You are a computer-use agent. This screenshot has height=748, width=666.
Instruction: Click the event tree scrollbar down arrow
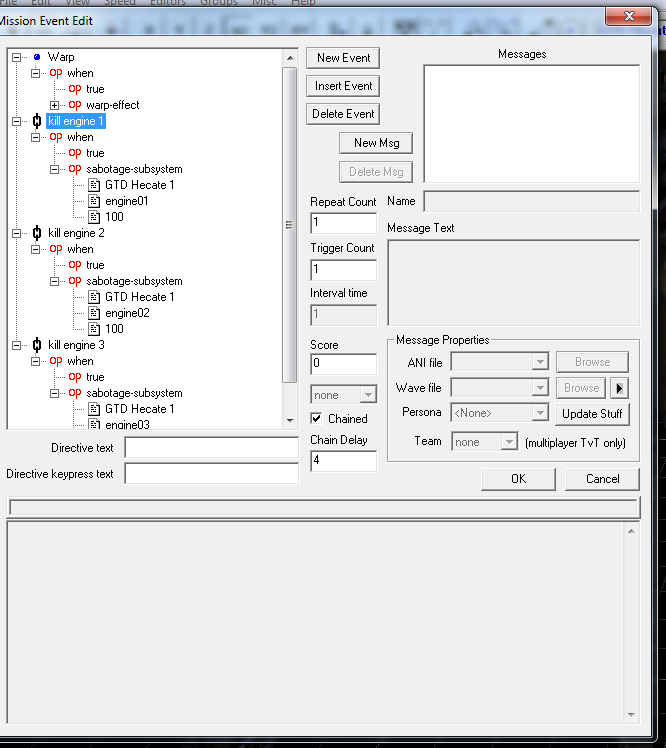coord(290,420)
